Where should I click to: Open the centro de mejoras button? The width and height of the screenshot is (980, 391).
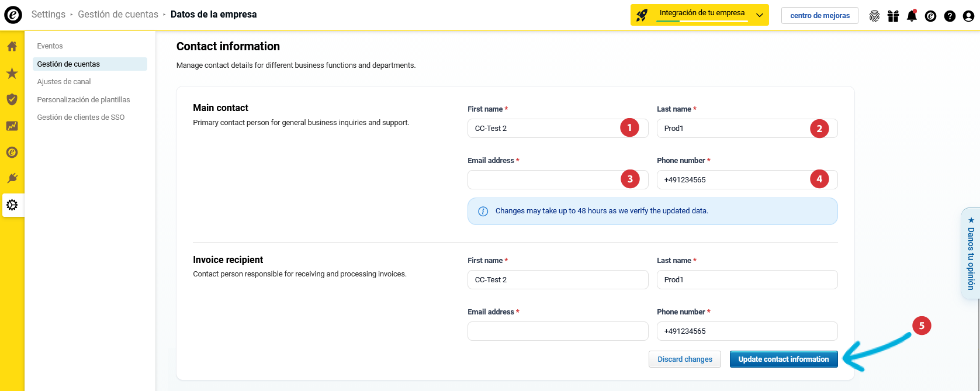pos(819,16)
